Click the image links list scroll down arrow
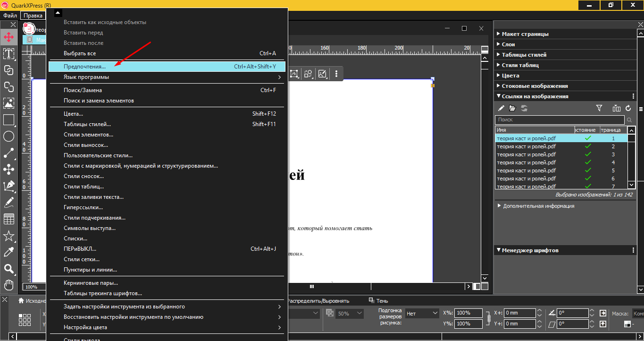 [x=631, y=185]
